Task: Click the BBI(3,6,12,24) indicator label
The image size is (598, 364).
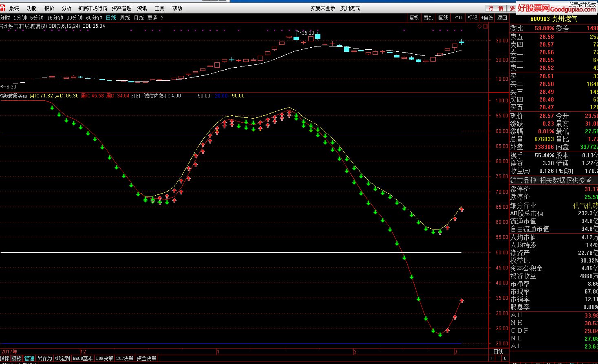Action: point(64,26)
